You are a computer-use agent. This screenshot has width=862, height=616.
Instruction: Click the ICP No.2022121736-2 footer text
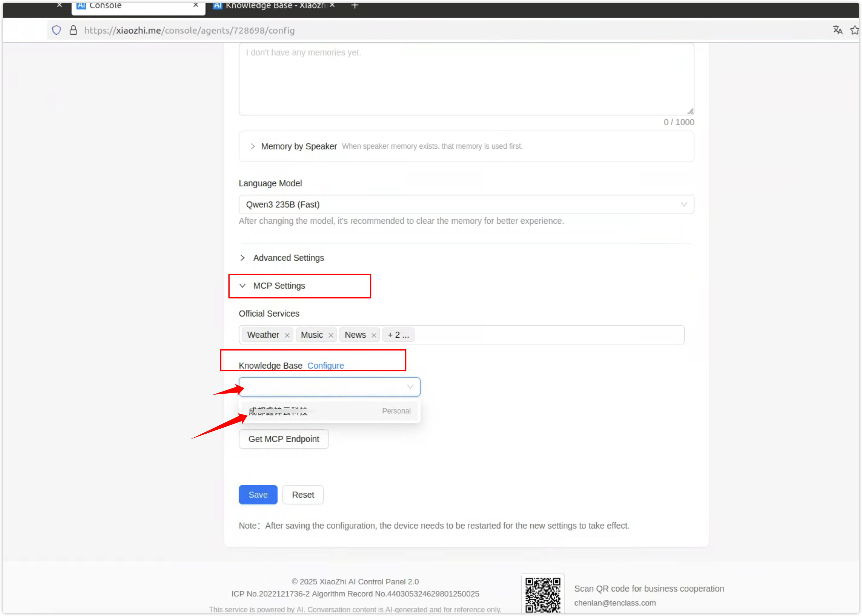click(270, 594)
